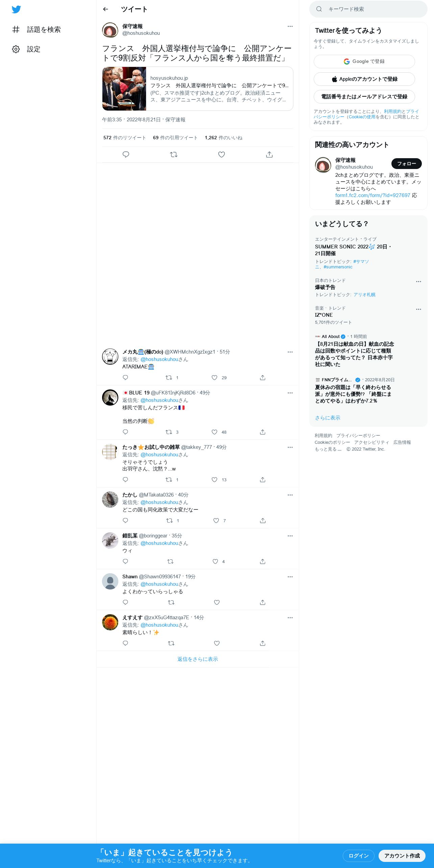The image size is (434, 868).
Task: Expand もっと見る footer links
Action: (328, 449)
